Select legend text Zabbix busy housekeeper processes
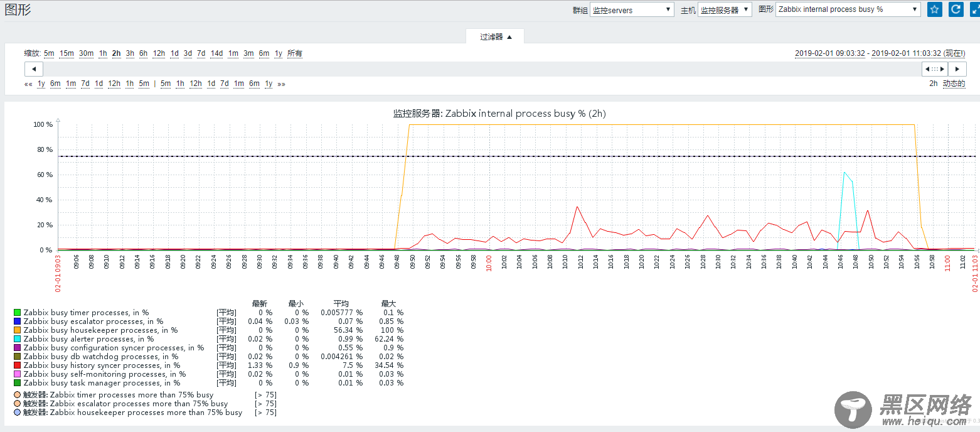Viewport: 980px width, 432px height. tap(100, 330)
